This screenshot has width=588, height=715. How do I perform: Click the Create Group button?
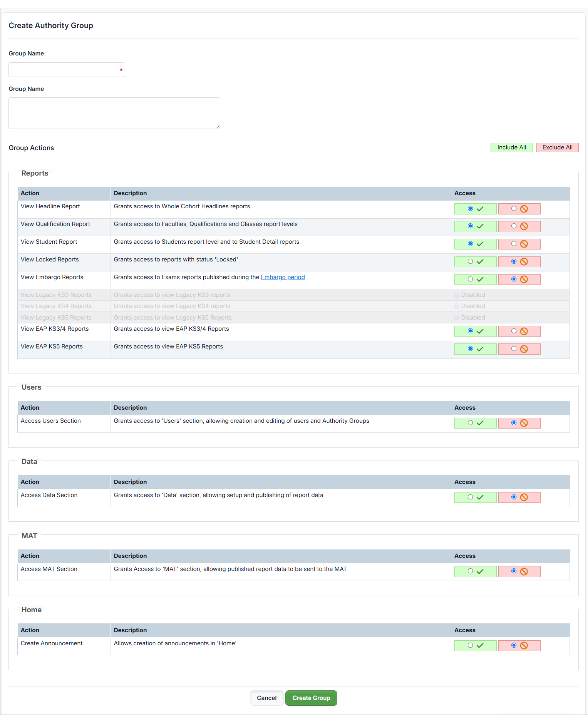click(x=311, y=698)
